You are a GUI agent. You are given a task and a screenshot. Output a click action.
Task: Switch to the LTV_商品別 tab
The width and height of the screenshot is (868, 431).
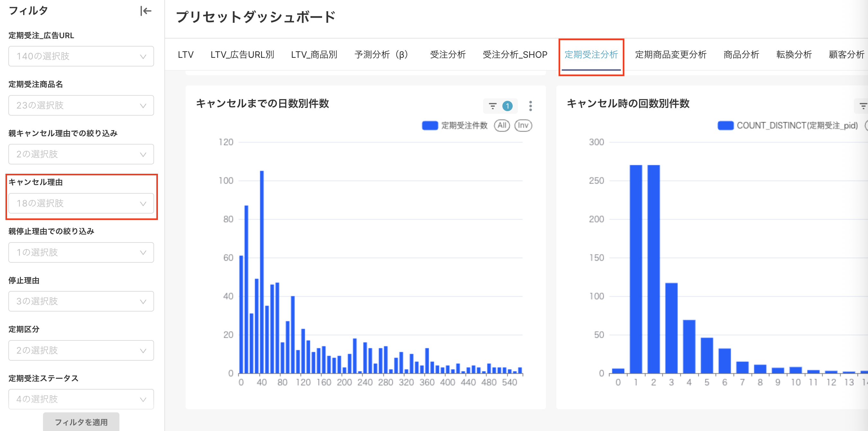(x=314, y=55)
